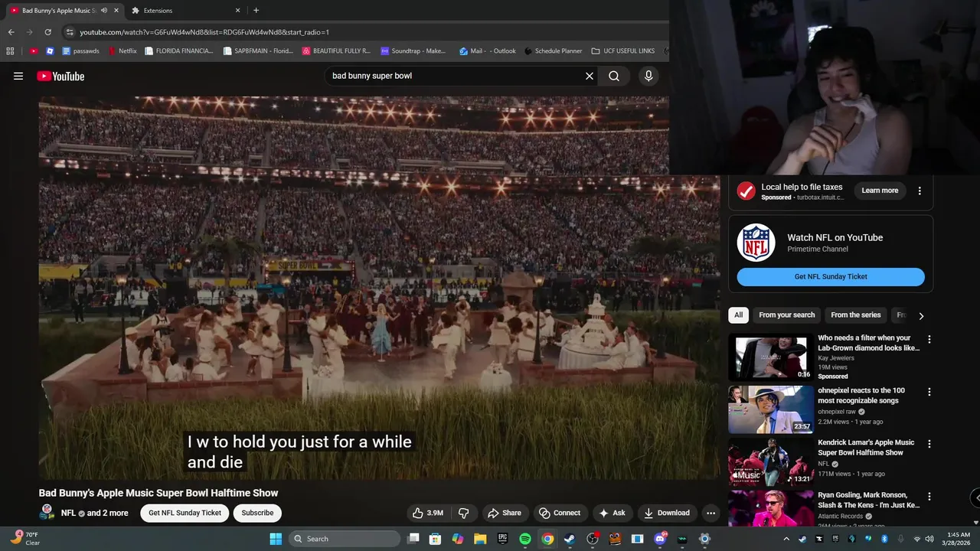
Task: Click the Connect button
Action: [x=560, y=513]
